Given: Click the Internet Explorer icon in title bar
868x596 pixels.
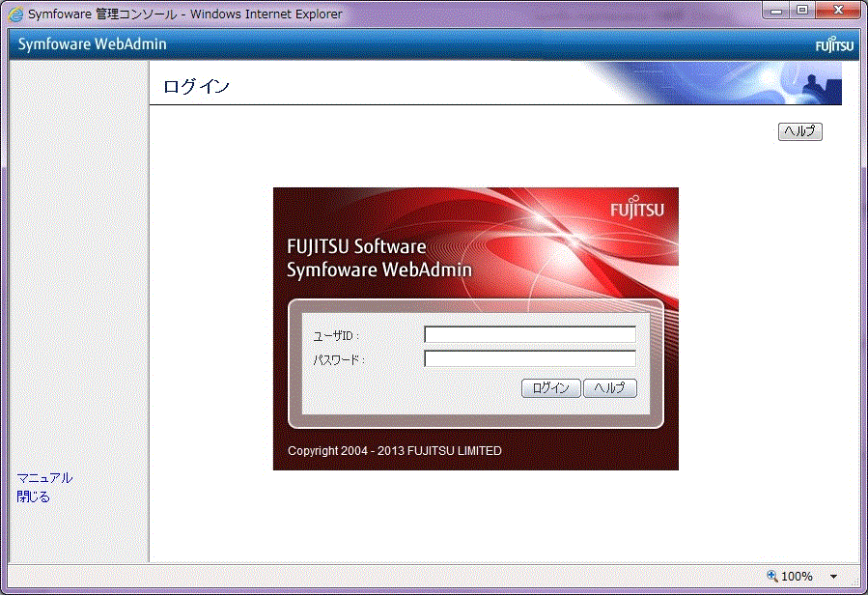Looking at the screenshot, I should click(16, 14).
